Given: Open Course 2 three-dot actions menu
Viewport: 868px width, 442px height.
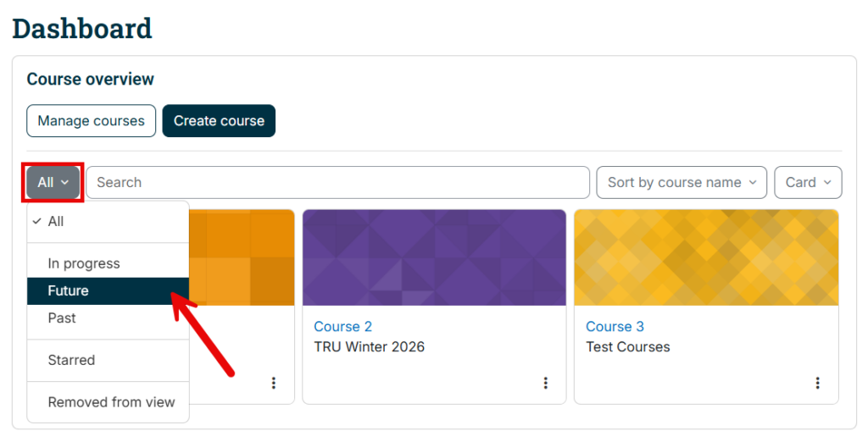Looking at the screenshot, I should pos(545,383).
